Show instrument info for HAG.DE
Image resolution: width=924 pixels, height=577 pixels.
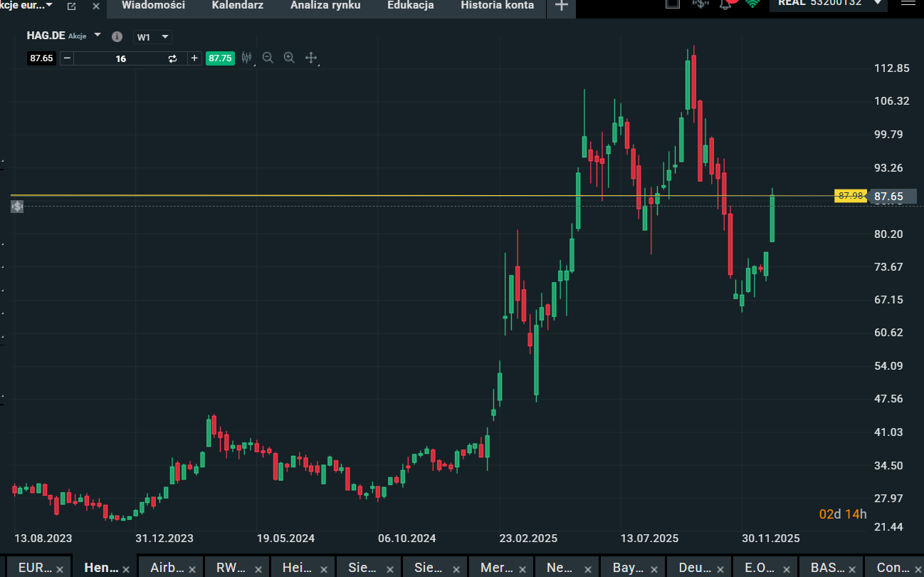tap(117, 37)
